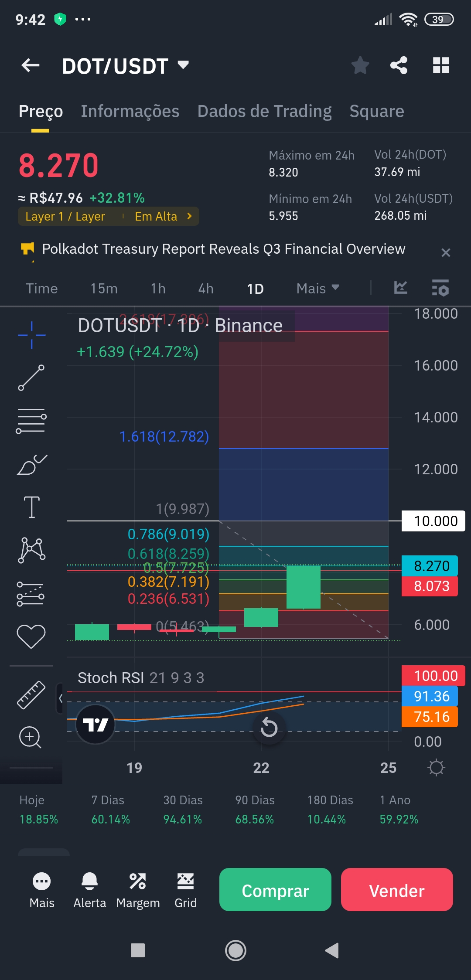Tap the red Vender button
This screenshot has height=980, width=471.
point(397,889)
